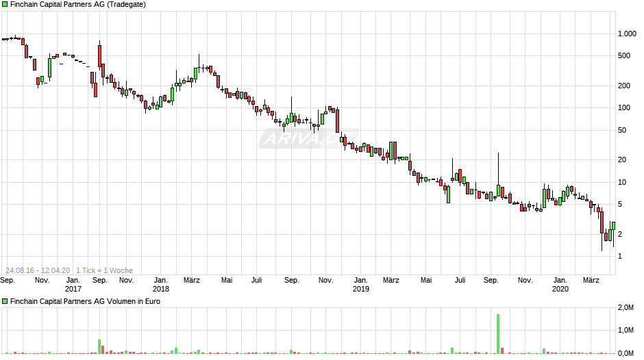Image resolution: width=644 pixels, height=360 pixels.
Task: Click the 'Jan. 2020' time axis label
Action: 560,285
